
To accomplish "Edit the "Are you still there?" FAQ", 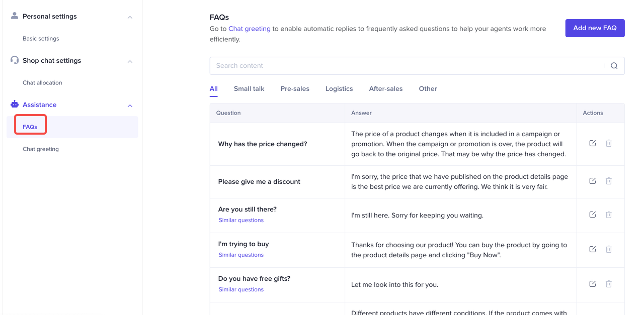I will tap(592, 215).
